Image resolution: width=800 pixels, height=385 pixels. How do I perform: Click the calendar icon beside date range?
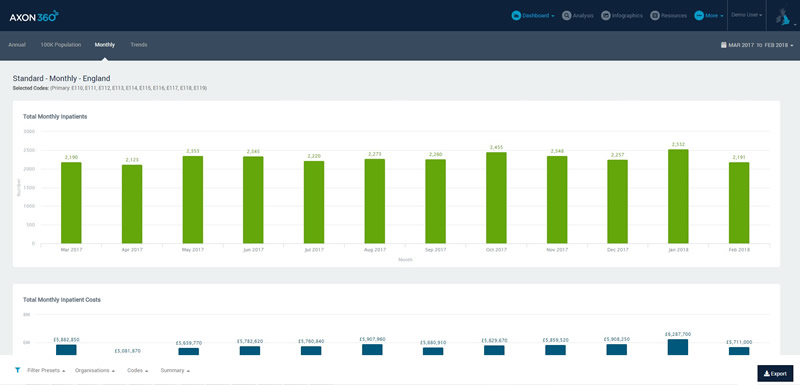(723, 45)
